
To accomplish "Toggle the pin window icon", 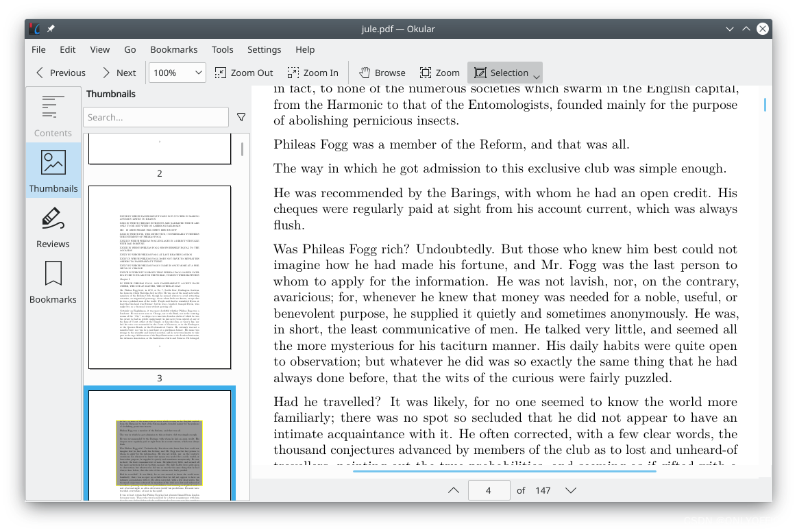I will click(51, 29).
